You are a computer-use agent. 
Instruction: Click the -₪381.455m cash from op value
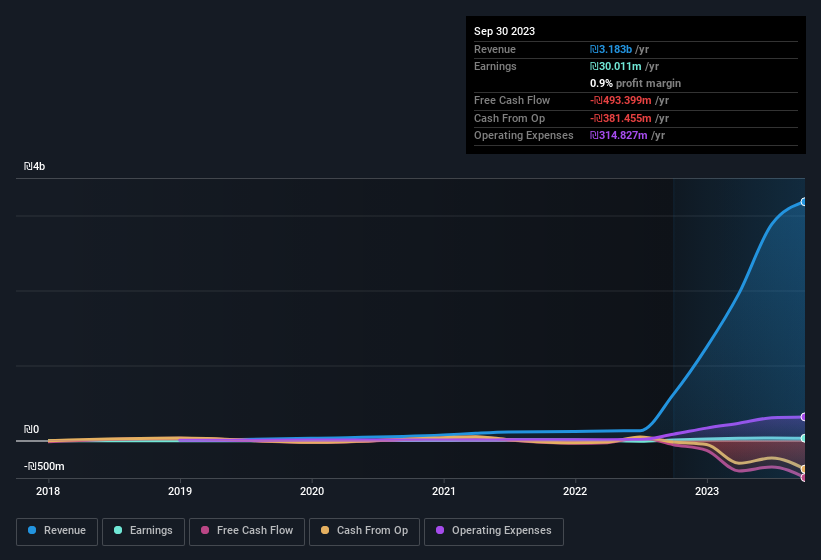[620, 118]
